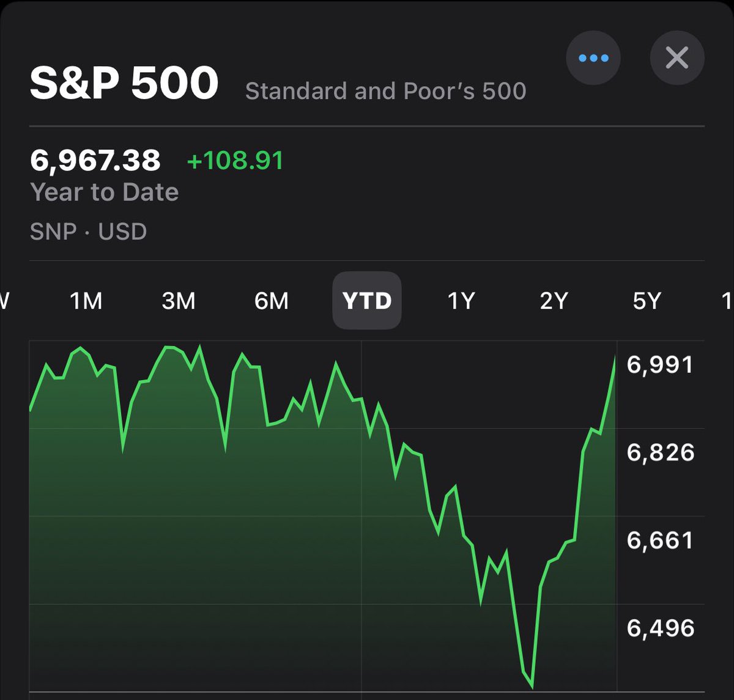The width and height of the screenshot is (734, 700).
Task: Tap the green +108.91 change value
Action: 235,161
